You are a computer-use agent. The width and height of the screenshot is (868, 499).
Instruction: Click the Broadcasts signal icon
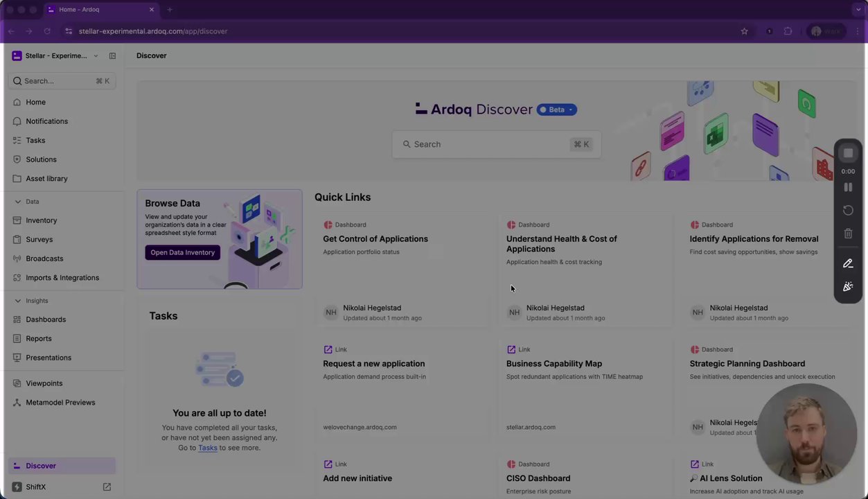[17, 259]
